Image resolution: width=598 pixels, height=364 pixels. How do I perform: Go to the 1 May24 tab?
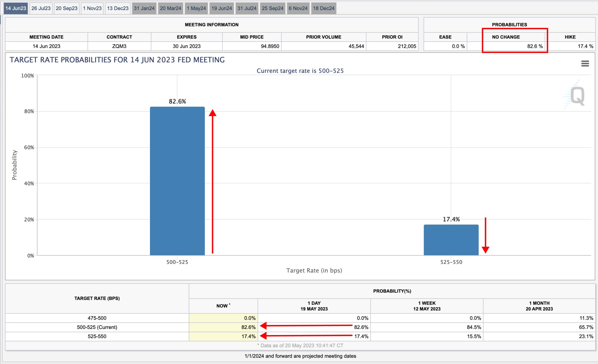[196, 8]
